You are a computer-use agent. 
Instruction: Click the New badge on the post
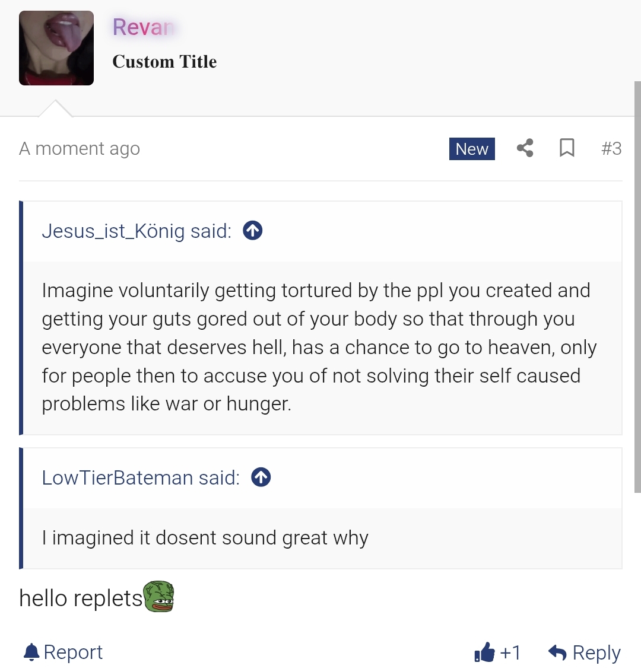(x=472, y=149)
